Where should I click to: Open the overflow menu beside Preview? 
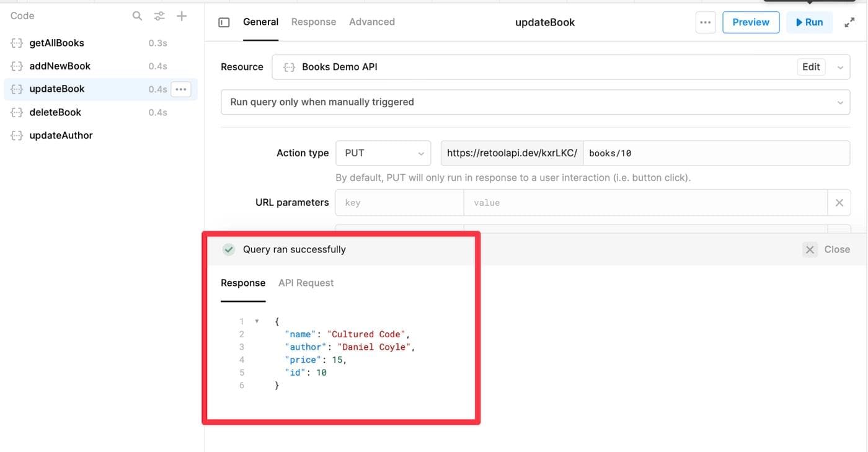click(706, 22)
